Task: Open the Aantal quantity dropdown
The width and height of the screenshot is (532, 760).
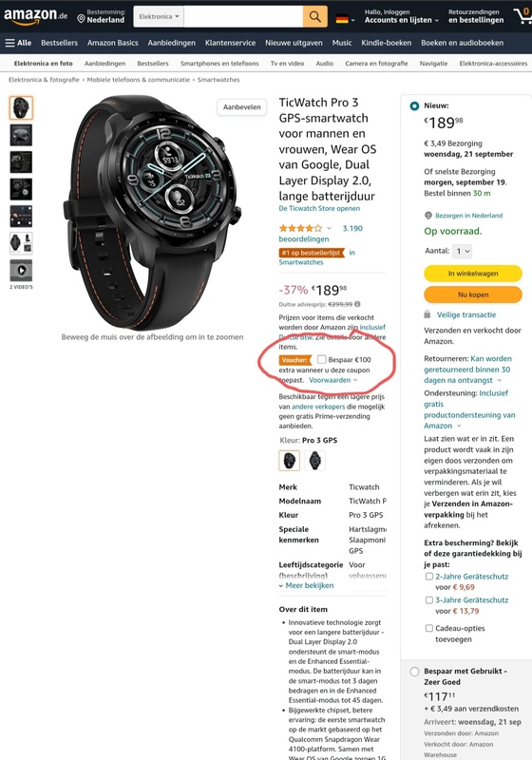Action: 462,251
